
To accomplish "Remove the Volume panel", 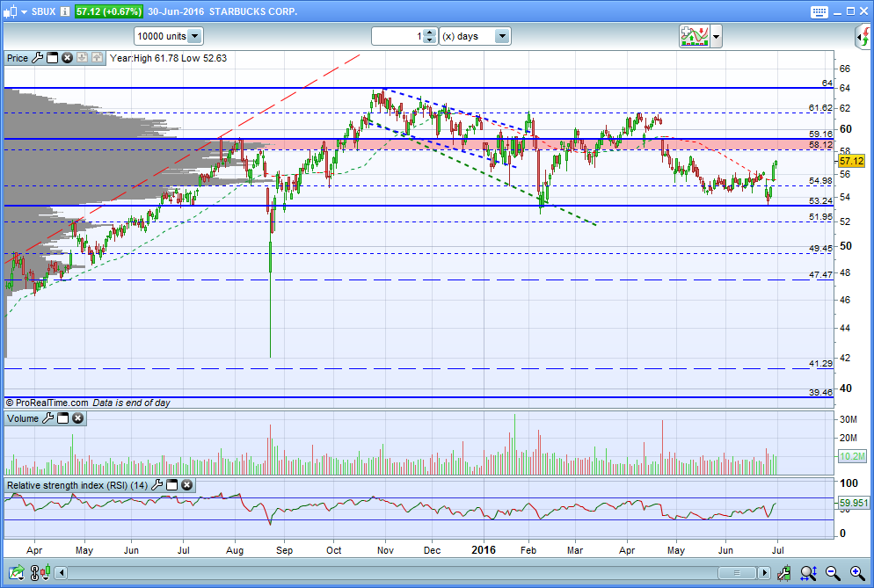I will pyautogui.click(x=78, y=418).
